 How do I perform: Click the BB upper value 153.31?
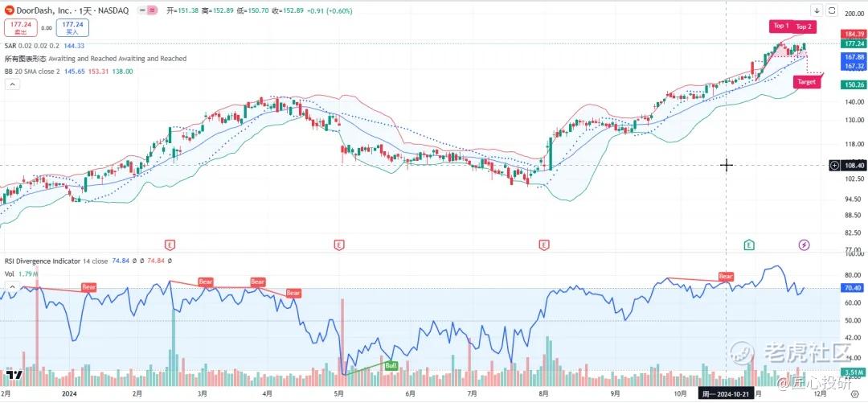(100, 72)
